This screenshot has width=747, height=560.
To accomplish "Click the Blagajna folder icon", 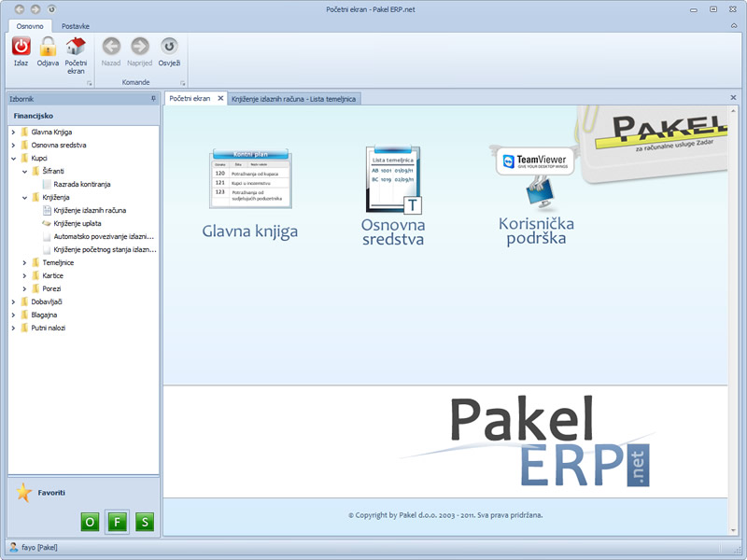I will (x=24, y=315).
